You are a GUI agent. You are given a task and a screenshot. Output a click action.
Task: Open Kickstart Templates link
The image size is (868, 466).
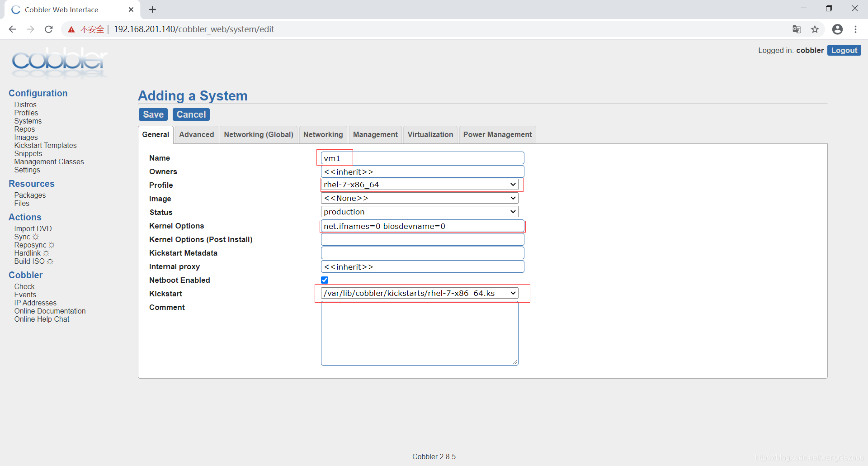tap(45, 146)
